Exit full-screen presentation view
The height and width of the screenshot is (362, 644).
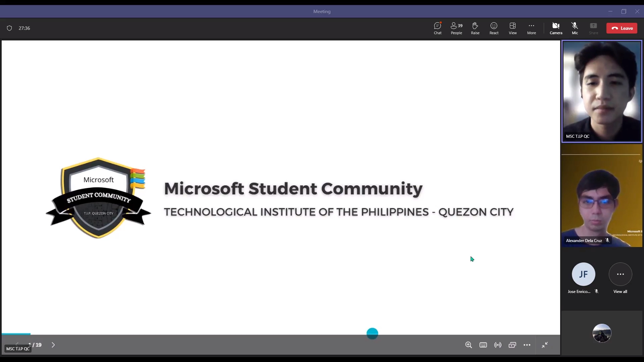click(x=545, y=345)
